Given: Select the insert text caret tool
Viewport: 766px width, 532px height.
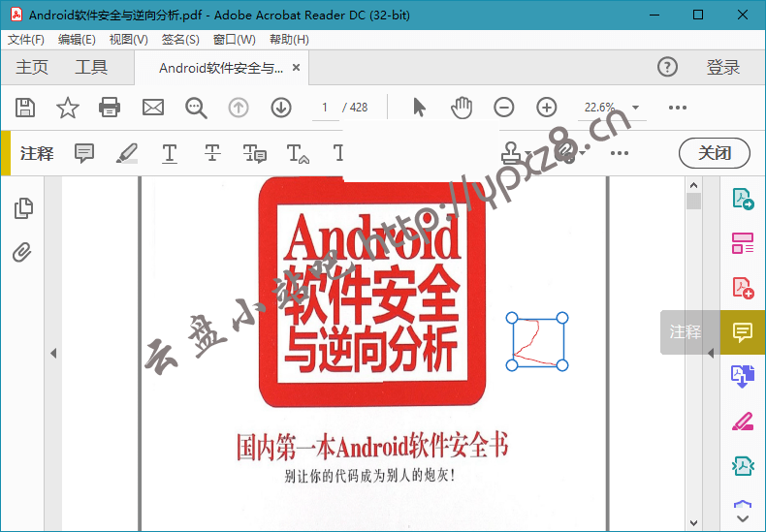Looking at the screenshot, I should (x=298, y=153).
